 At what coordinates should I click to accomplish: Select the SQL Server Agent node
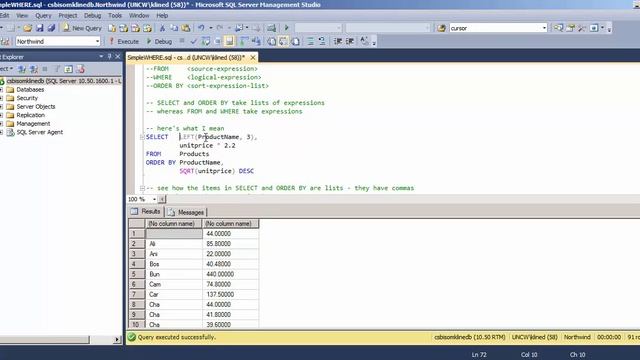(x=39, y=132)
